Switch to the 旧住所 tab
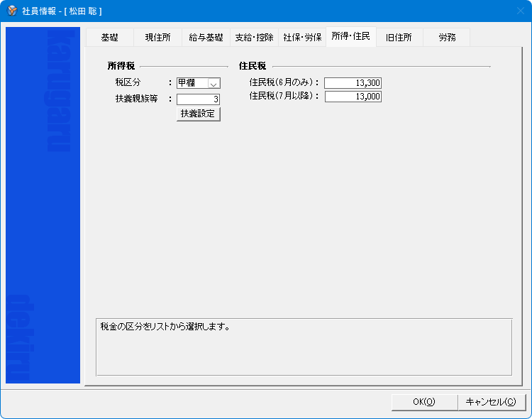This screenshot has width=532, height=419. pyautogui.click(x=399, y=38)
